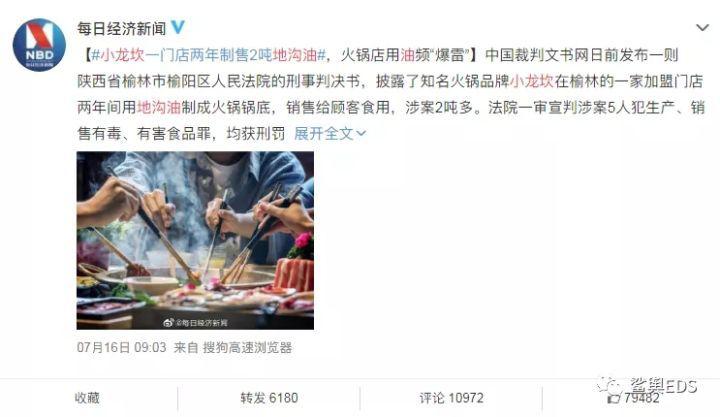
Task: Open the hotpot photo thumbnail
Action: (x=195, y=240)
